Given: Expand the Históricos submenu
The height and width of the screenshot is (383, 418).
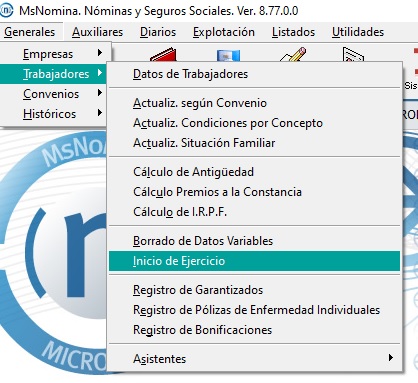Looking at the screenshot, I should coord(53,114).
